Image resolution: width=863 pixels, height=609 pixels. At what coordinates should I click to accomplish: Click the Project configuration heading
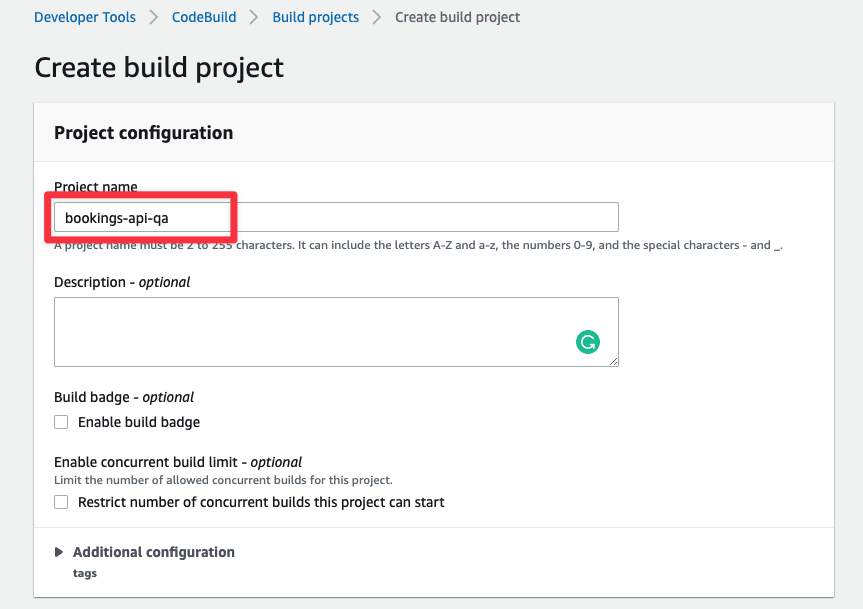coord(144,133)
